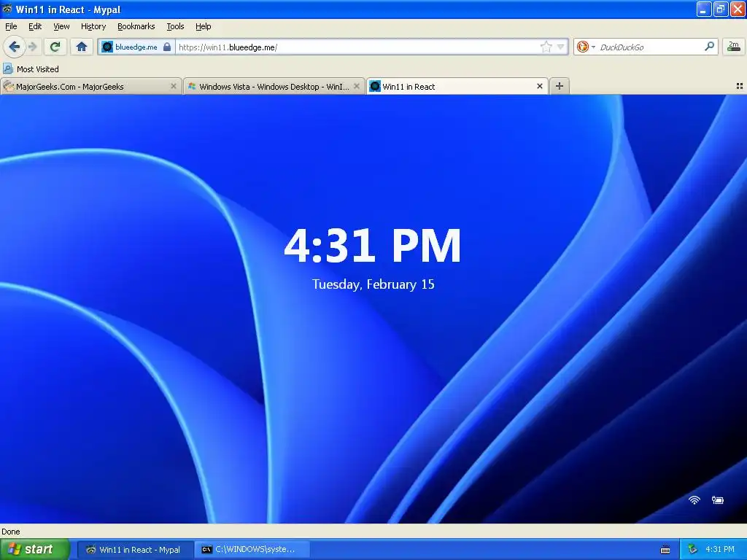This screenshot has height=560, width=747.
Task: Open DuckDuckGo search engine selector dropdown
Action: 586,47
